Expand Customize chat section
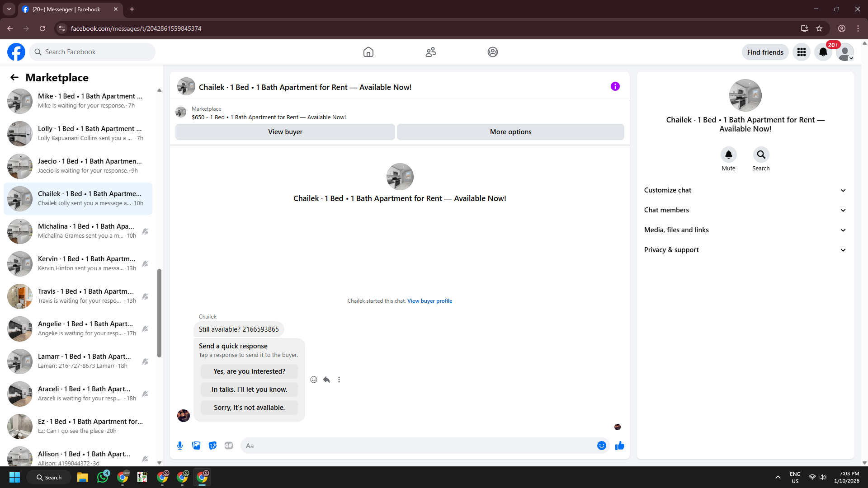Viewport: 868px width, 488px height. tap(745, 190)
